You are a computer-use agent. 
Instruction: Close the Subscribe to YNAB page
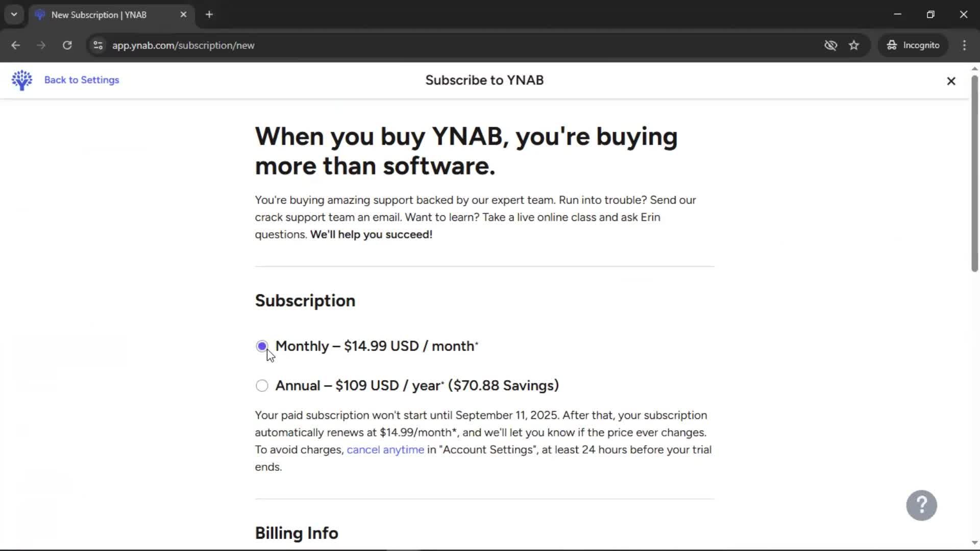pos(951,81)
